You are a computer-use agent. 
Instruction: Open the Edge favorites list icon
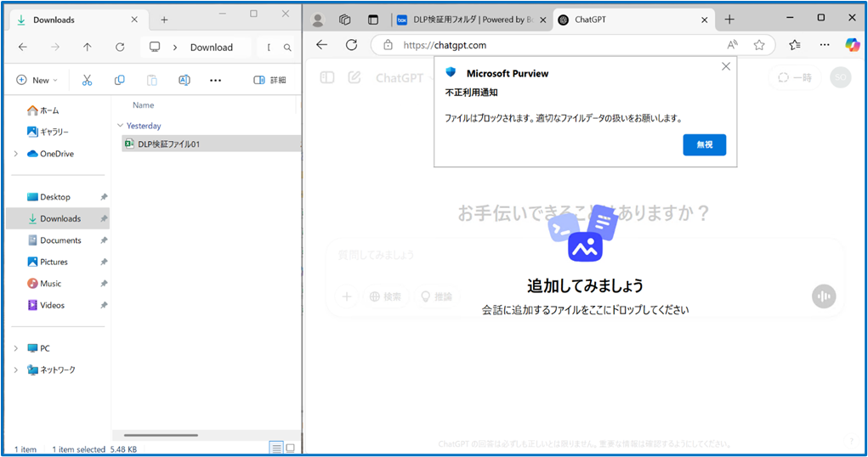795,45
